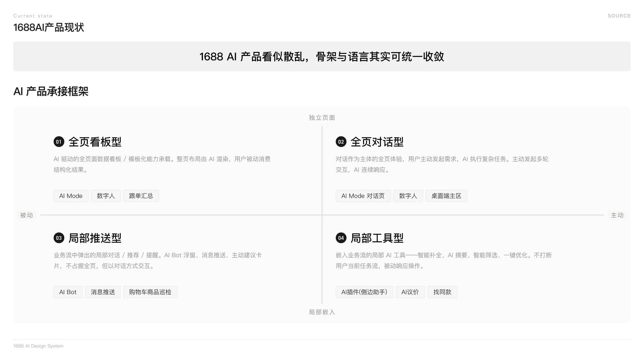Click description starting AI 驱动的全页面数据看板
The width and height of the screenshot is (644, 362).
pyautogui.click(x=162, y=164)
